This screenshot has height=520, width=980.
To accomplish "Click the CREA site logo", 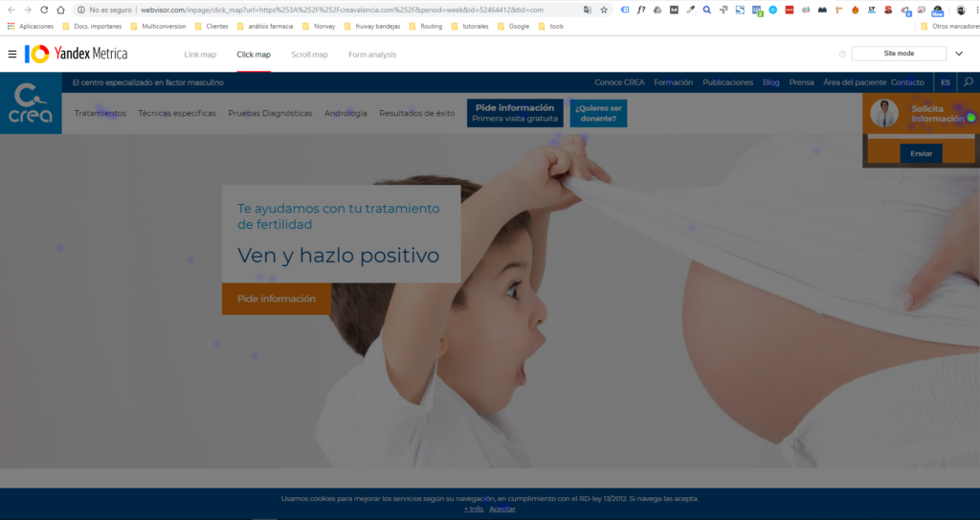I will [x=31, y=103].
